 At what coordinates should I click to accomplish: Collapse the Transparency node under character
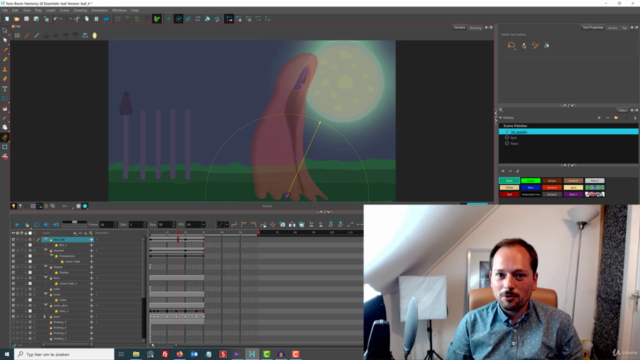pyautogui.click(x=51, y=256)
